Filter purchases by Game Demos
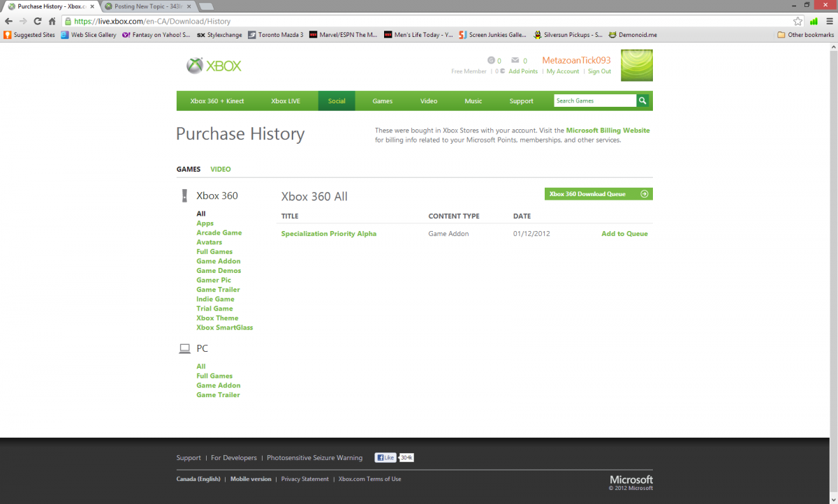838x504 pixels. [x=219, y=271]
